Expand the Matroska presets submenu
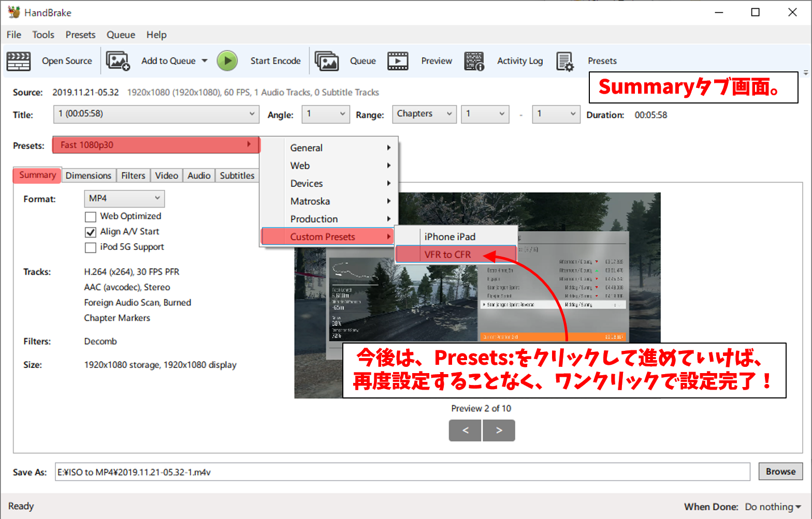812x519 pixels. click(328, 201)
